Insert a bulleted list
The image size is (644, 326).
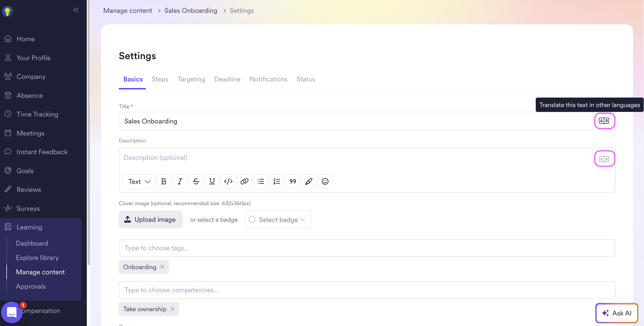click(x=261, y=182)
